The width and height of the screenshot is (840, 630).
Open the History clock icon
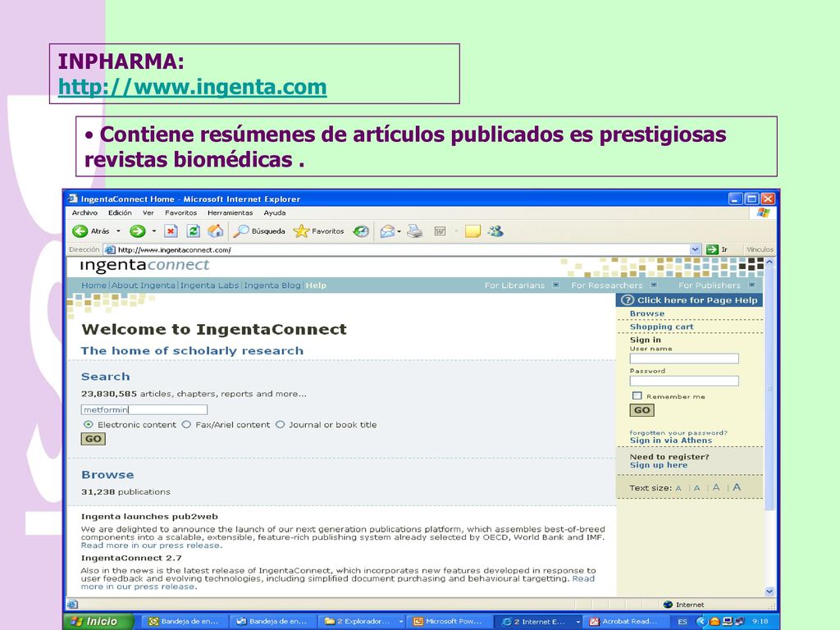(x=361, y=231)
